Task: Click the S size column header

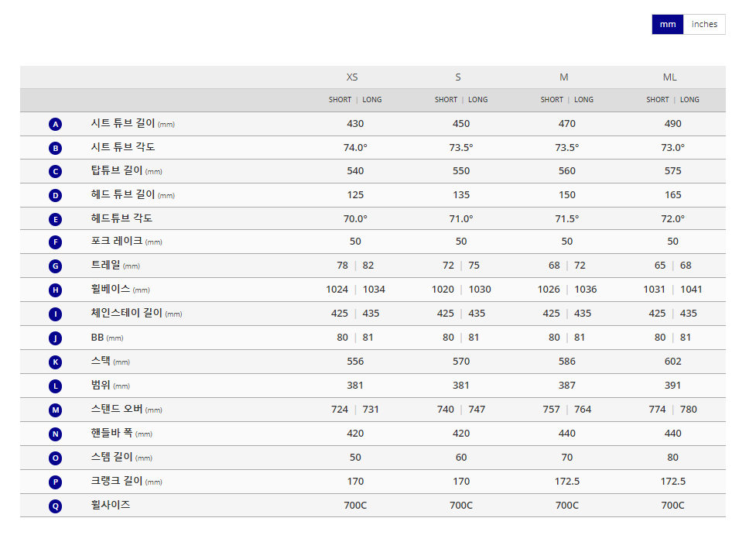Action: click(x=458, y=77)
